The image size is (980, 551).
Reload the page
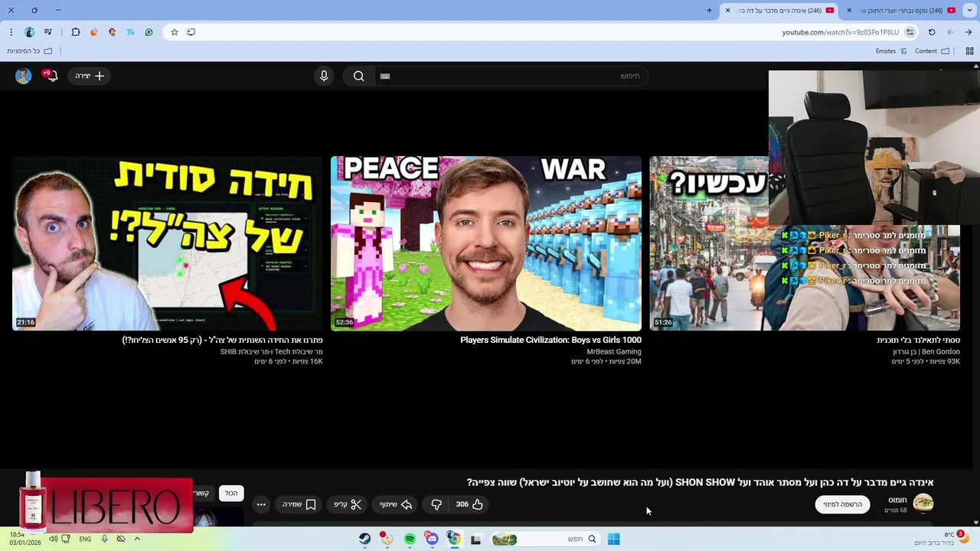pyautogui.click(x=932, y=32)
